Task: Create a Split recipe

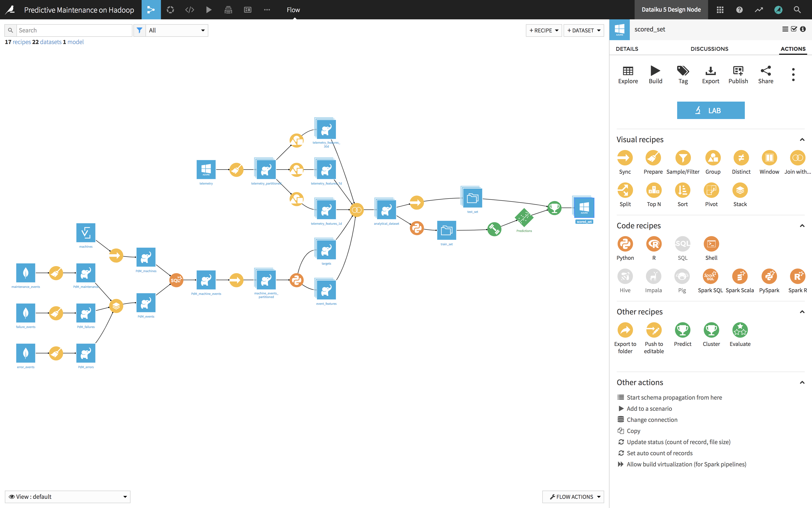Action: pos(625,190)
